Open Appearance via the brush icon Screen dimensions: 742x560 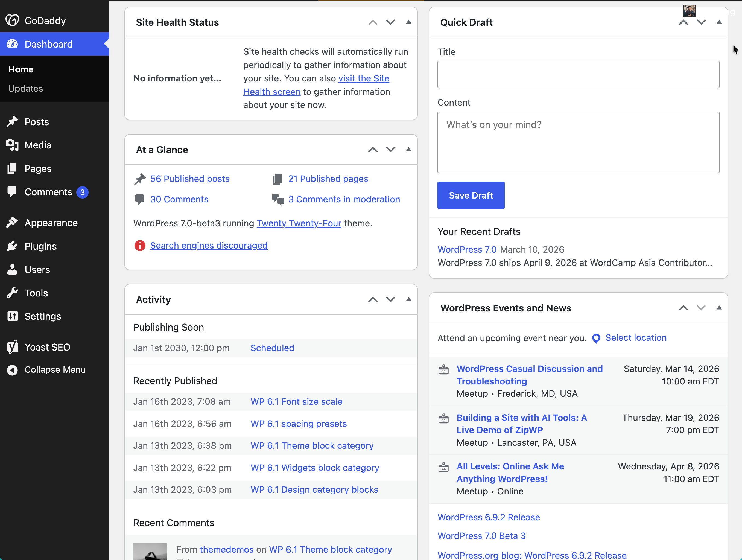coord(12,223)
